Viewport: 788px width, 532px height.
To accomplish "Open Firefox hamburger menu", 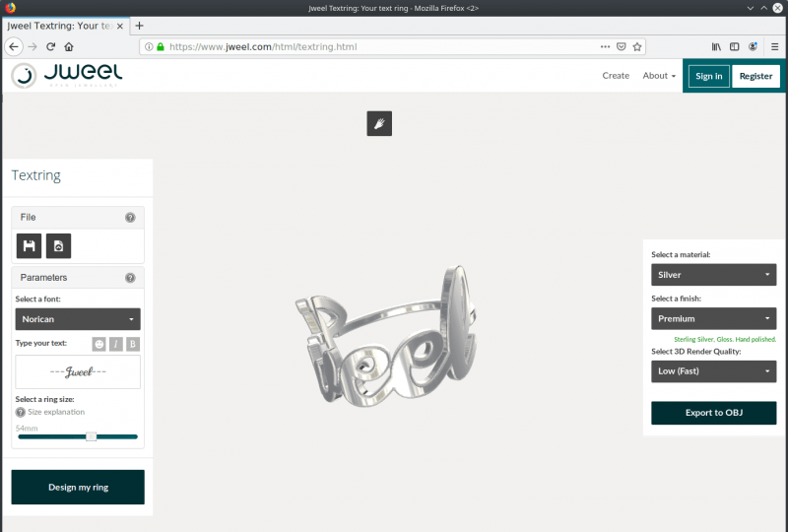I will 774,46.
